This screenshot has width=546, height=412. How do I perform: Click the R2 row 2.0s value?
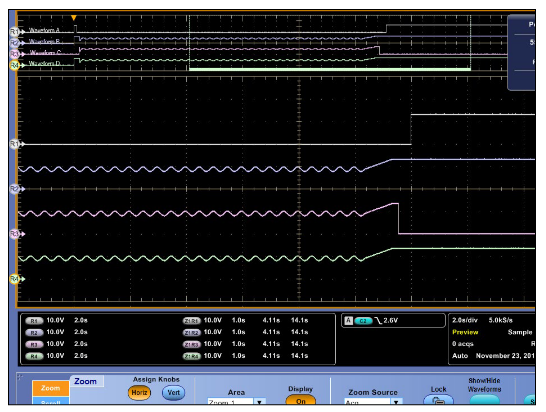tap(80, 332)
